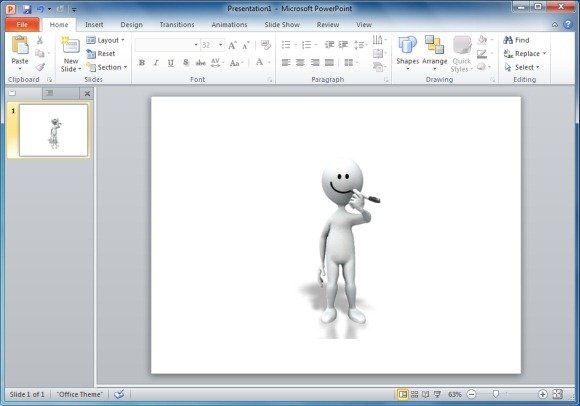Select slide 1 thumbnail in panel

(x=54, y=130)
